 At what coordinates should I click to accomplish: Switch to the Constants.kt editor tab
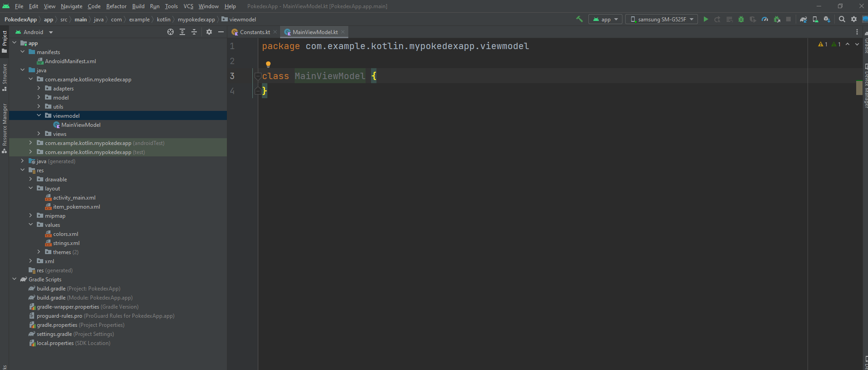(254, 32)
